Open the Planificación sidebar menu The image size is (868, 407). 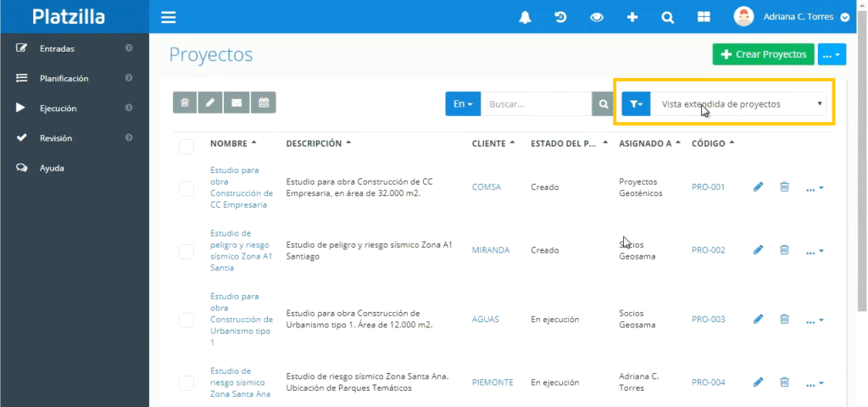pos(75,79)
